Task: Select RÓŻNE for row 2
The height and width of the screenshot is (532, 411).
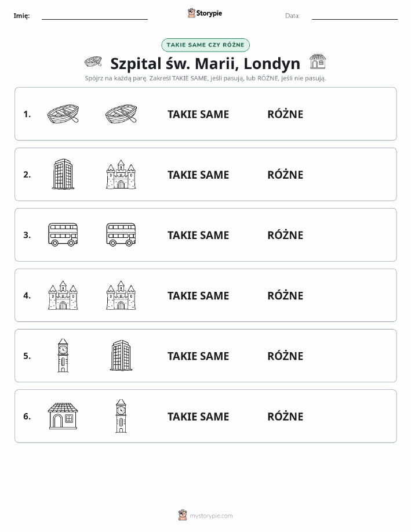Action: coord(285,175)
